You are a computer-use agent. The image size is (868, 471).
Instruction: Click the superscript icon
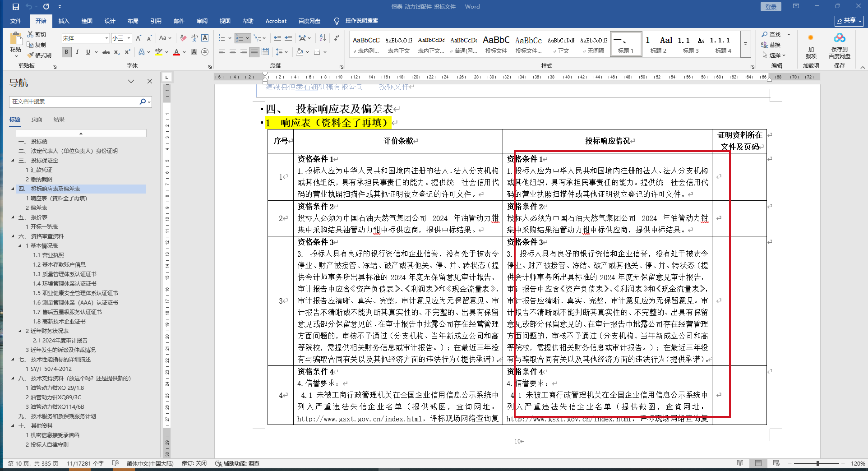pos(128,52)
